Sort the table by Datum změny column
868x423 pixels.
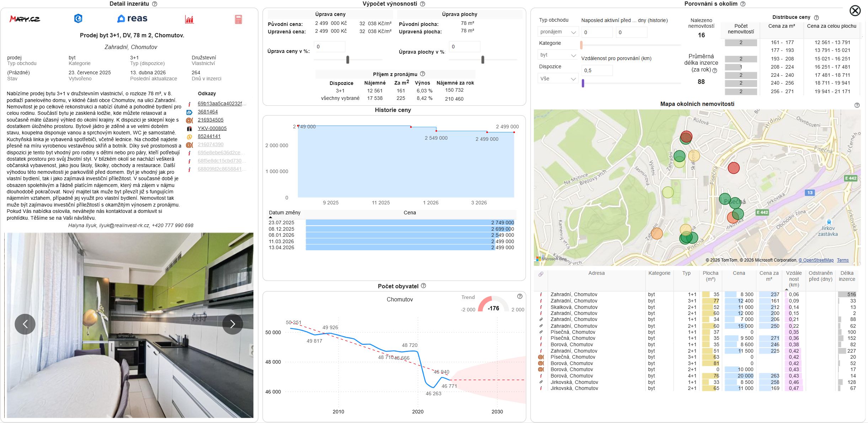(284, 213)
